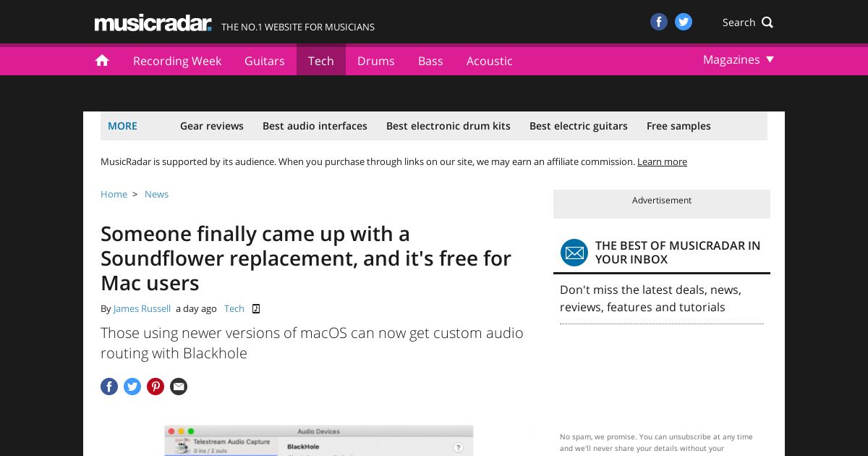This screenshot has height=456, width=868.
Task: Open Free samples link
Action: coord(678,126)
